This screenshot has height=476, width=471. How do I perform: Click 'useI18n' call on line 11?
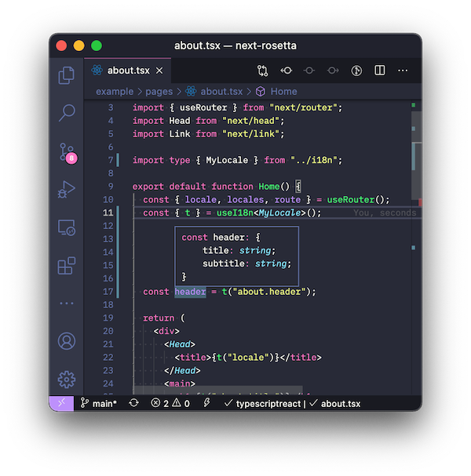click(x=235, y=213)
